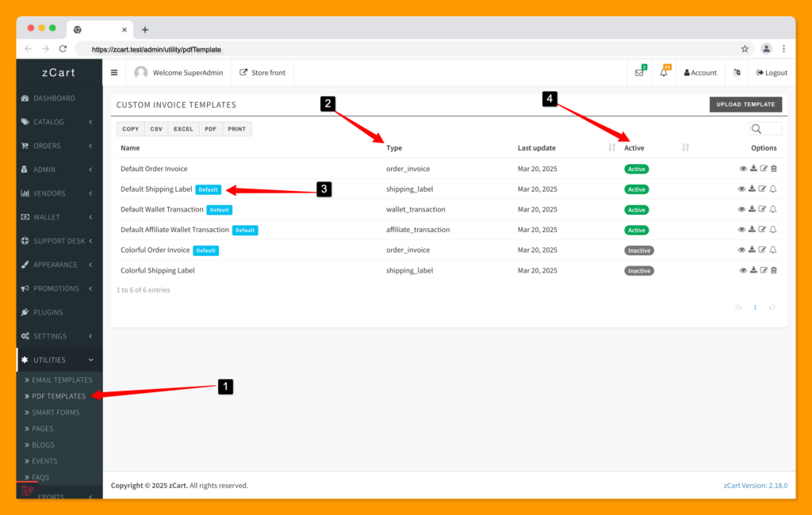Open Email Templates under Utilities

(62, 380)
